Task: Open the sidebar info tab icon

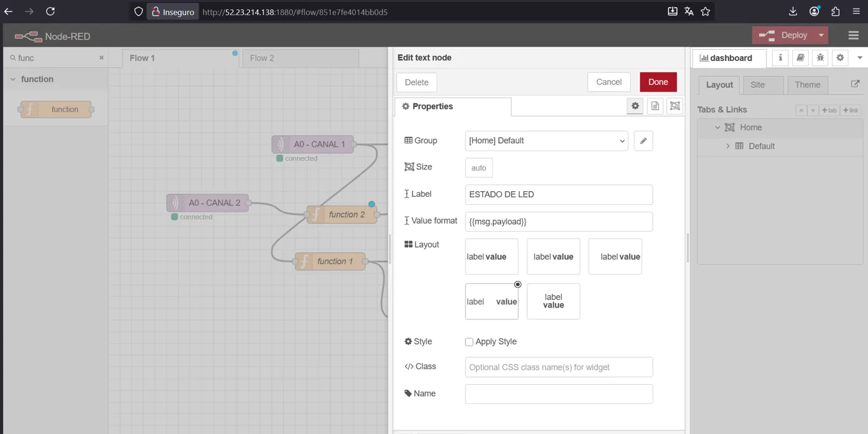Action: click(x=780, y=58)
